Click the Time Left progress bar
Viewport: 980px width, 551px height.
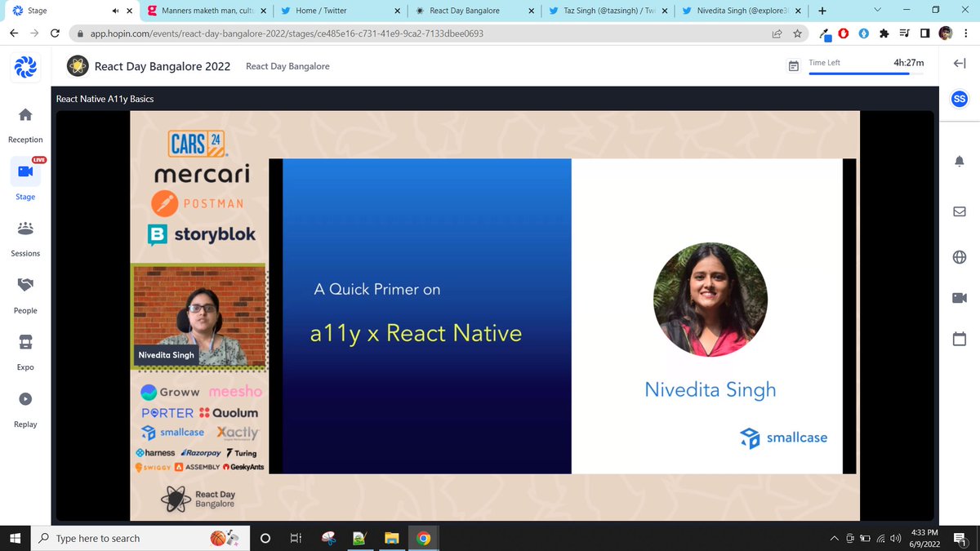pyautogui.click(x=867, y=73)
